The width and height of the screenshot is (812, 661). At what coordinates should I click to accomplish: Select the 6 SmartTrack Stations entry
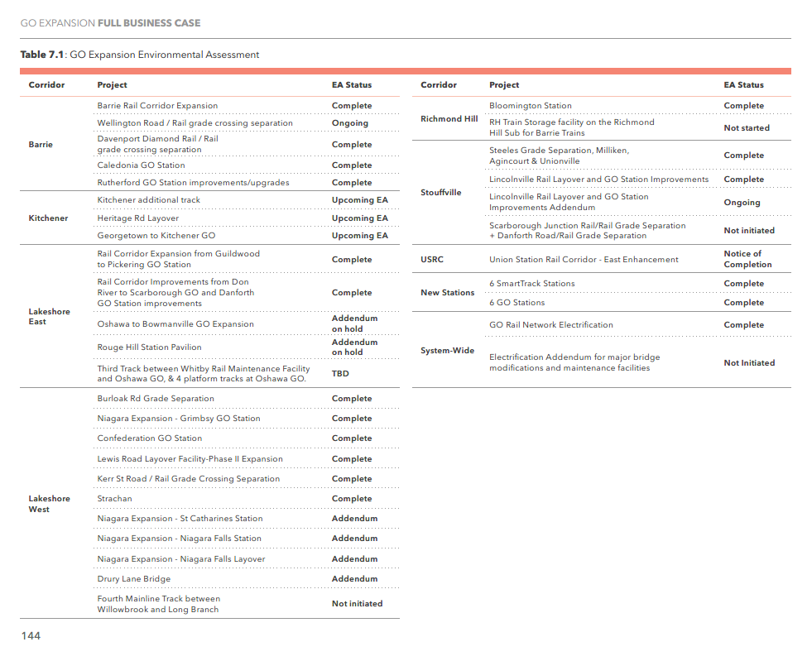(531, 284)
